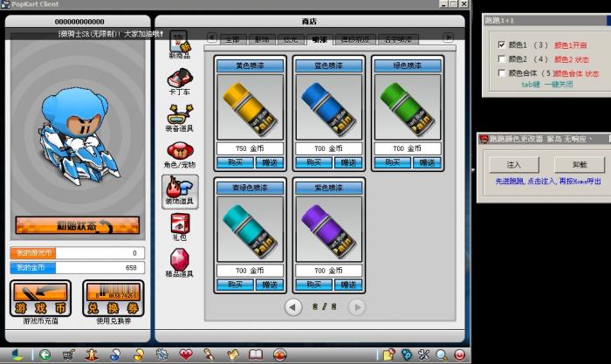The height and width of the screenshot is (364, 611).
Task: Buy the blue spray paint
Action: pyautogui.click(x=313, y=162)
